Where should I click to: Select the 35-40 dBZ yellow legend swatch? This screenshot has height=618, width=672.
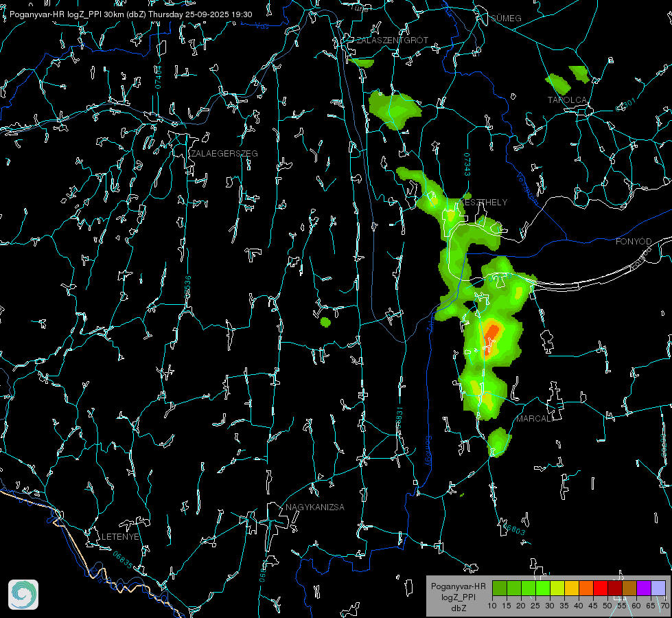(x=572, y=588)
